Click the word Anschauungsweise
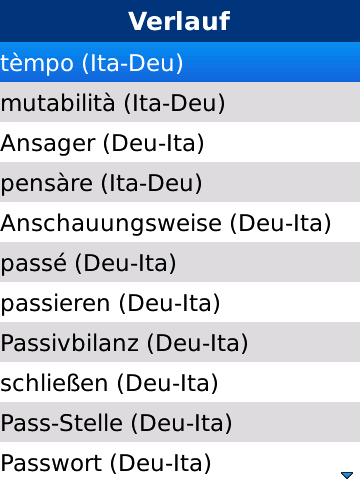This screenshot has height=480, width=360. pos(111,224)
